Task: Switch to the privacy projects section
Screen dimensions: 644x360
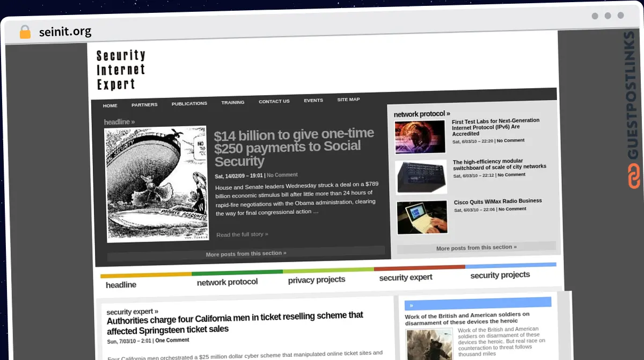Action: point(317,279)
